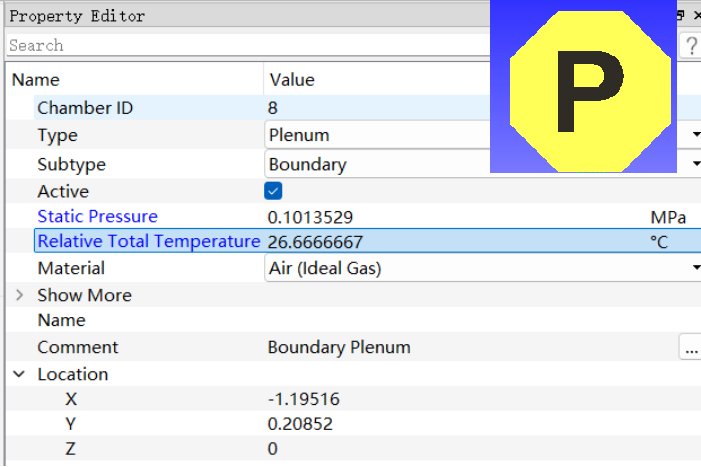
Task: Click the Name column header
Action: click(x=36, y=80)
